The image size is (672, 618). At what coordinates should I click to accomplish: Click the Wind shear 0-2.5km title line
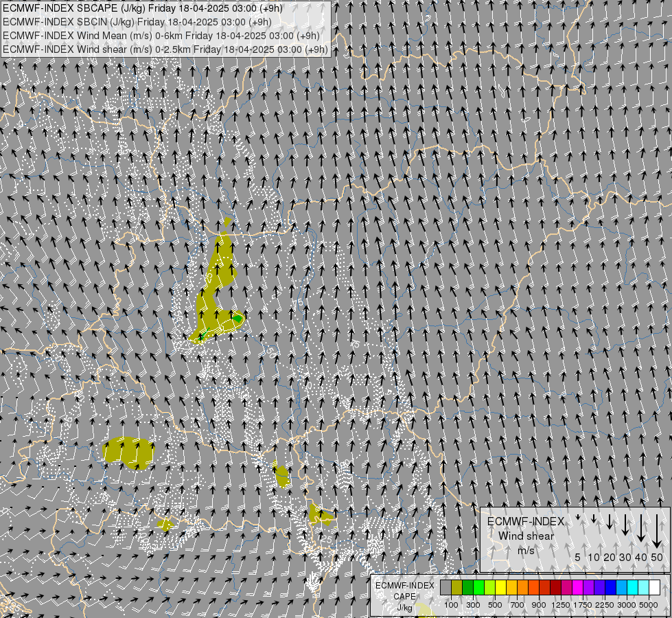pyautogui.click(x=165, y=49)
